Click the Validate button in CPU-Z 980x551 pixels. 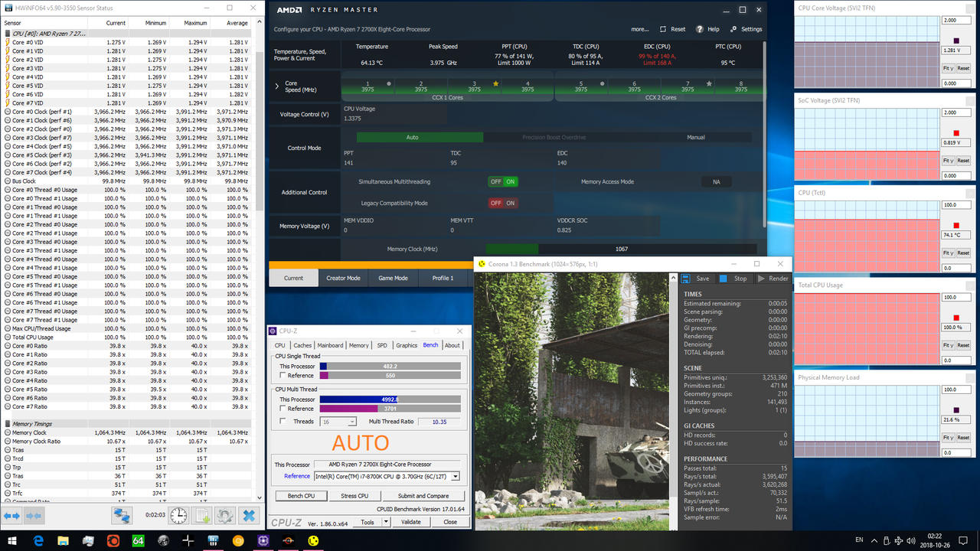pos(411,522)
